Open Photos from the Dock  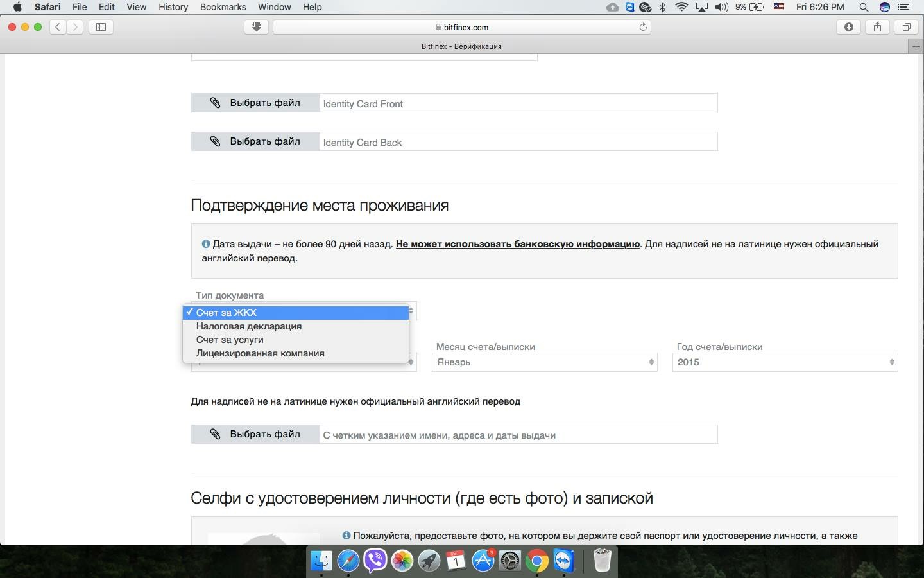[x=402, y=561]
